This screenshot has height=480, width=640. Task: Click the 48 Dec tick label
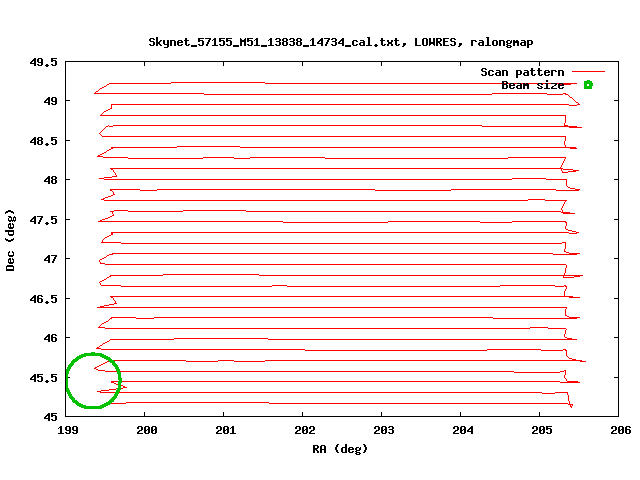[x=50, y=180]
